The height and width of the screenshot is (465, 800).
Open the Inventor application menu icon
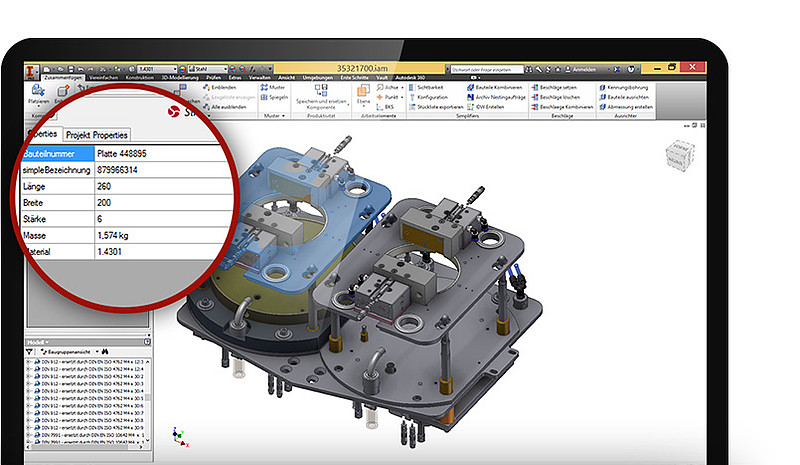(x=32, y=70)
